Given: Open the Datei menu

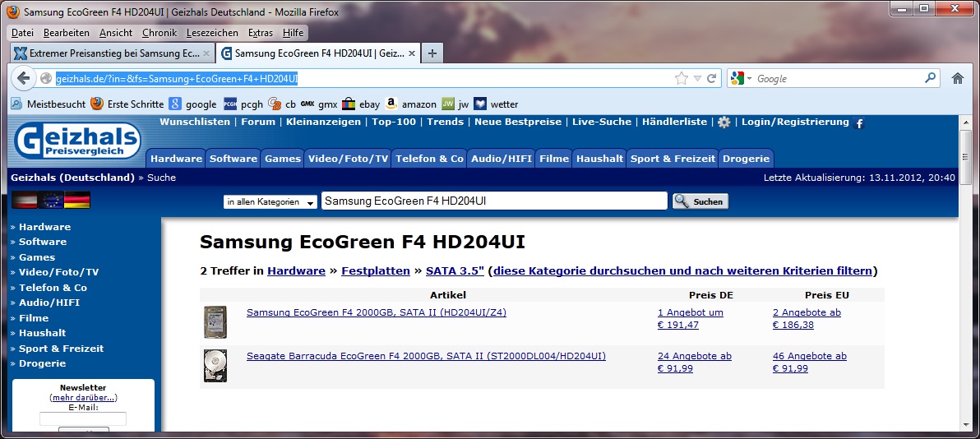Looking at the screenshot, I should tap(22, 33).
